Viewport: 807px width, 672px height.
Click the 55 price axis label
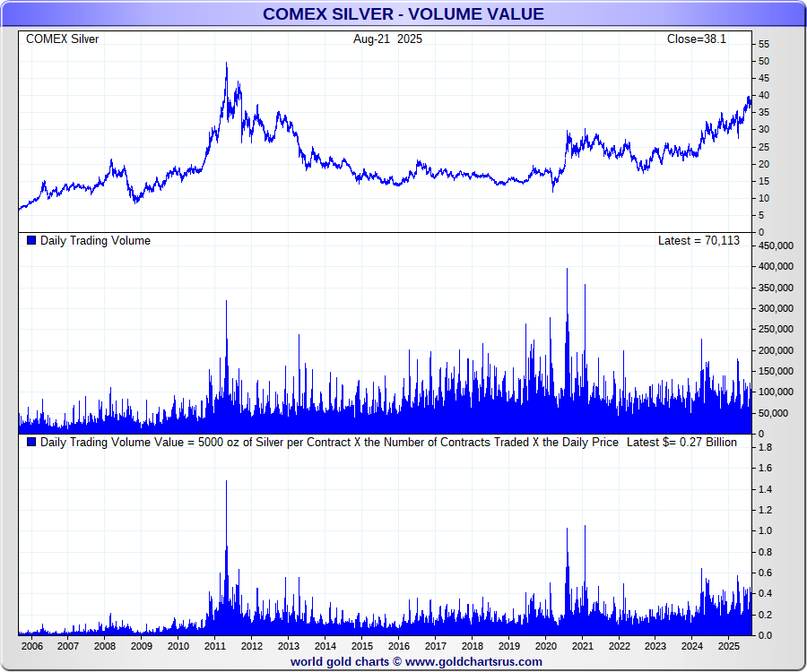(x=764, y=44)
